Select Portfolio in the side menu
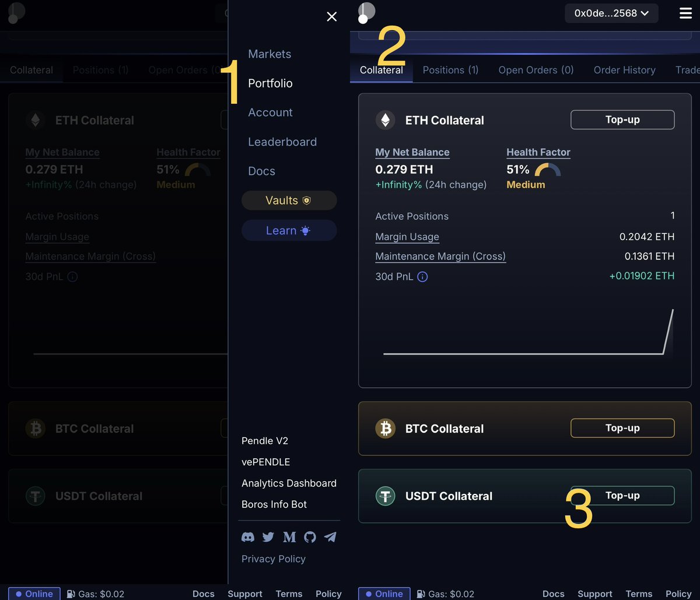This screenshot has height=600, width=700. click(x=270, y=83)
